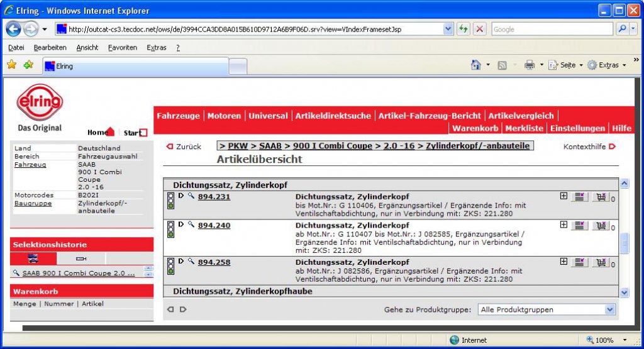The image size is (644, 349).
Task: Open magnifier details for article 894.258
Action: tap(191, 261)
